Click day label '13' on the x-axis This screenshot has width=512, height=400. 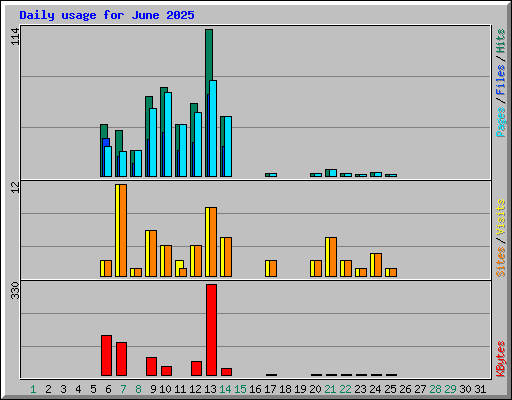210,389
